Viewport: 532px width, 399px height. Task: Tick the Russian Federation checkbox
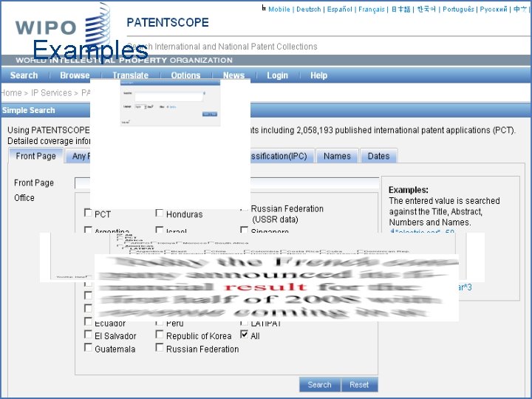159,348
